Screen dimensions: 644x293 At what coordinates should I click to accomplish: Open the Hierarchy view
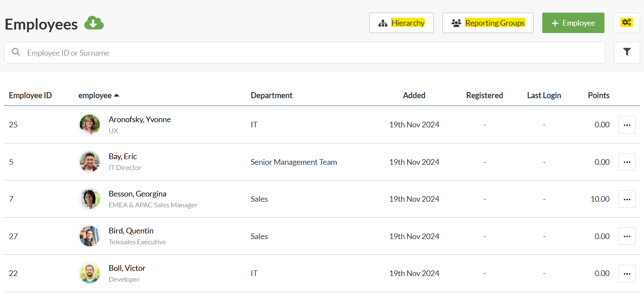tap(401, 23)
